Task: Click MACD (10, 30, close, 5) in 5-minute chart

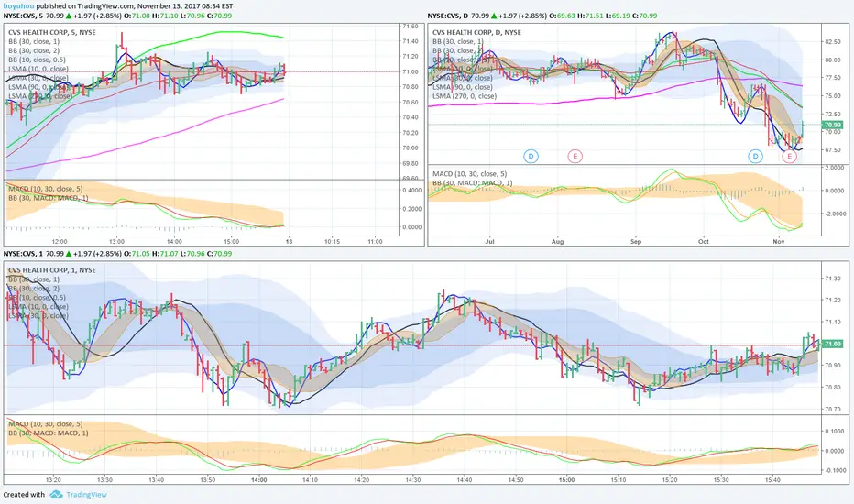Action: point(45,189)
